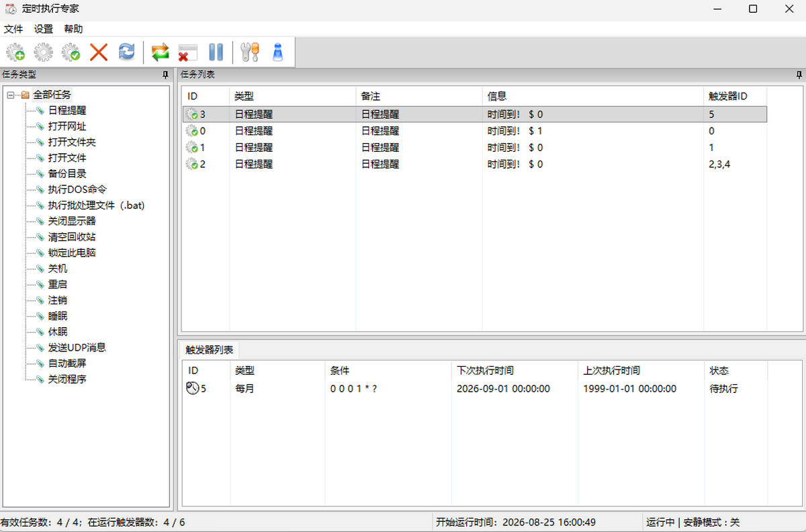Select 关机 in the task type tree

(x=58, y=269)
